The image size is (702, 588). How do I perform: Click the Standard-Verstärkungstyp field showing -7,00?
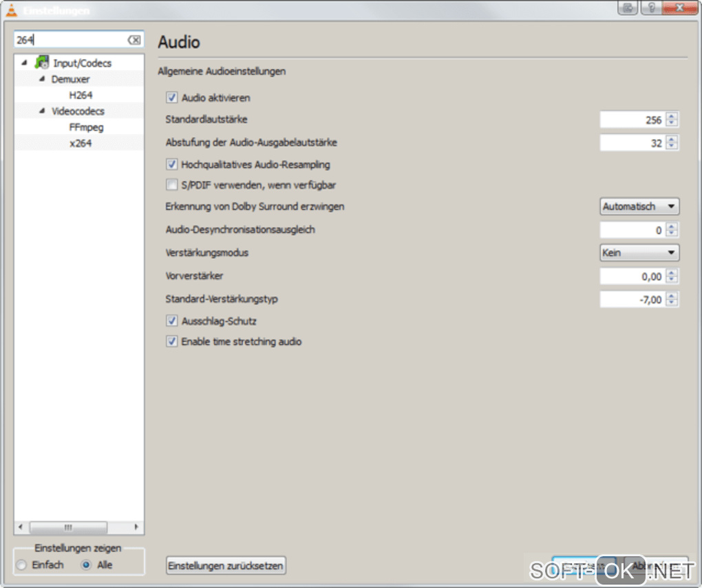pos(632,300)
